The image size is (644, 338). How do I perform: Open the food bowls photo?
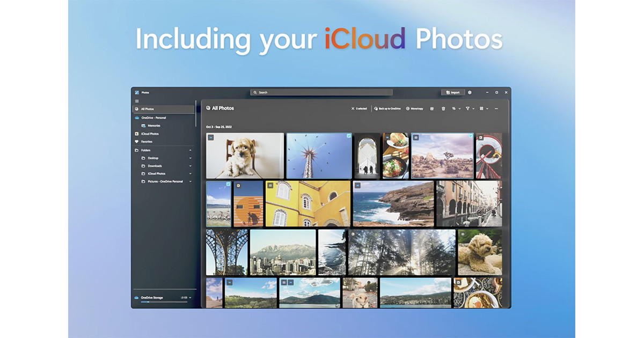coord(396,156)
